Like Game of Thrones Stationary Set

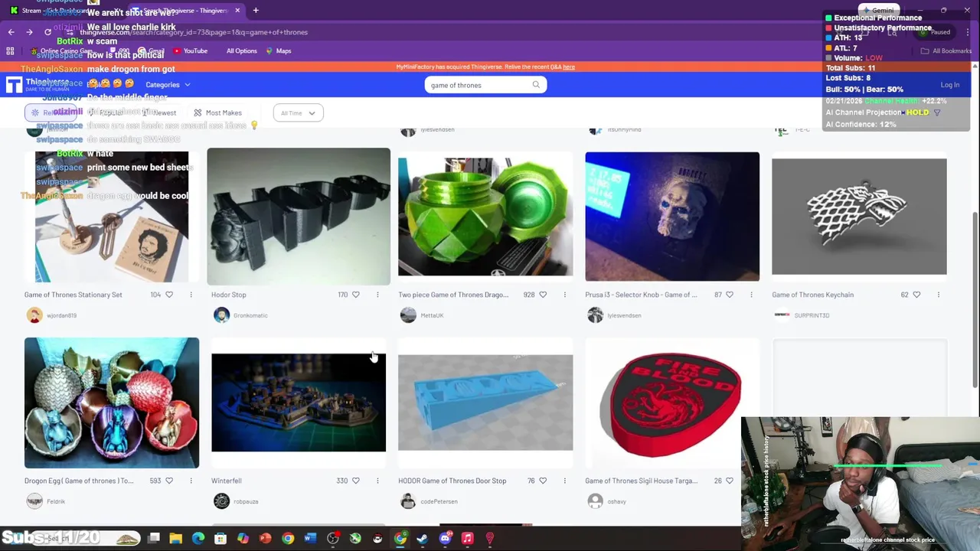click(x=169, y=295)
